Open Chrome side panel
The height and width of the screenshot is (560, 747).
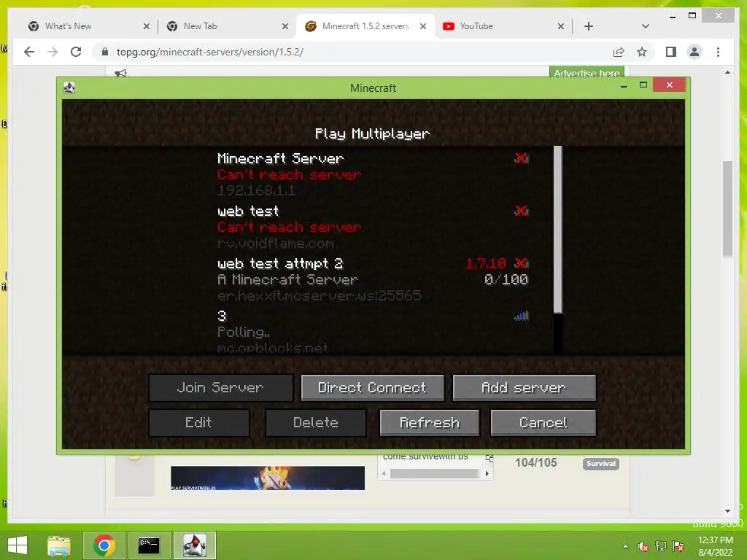click(x=671, y=52)
